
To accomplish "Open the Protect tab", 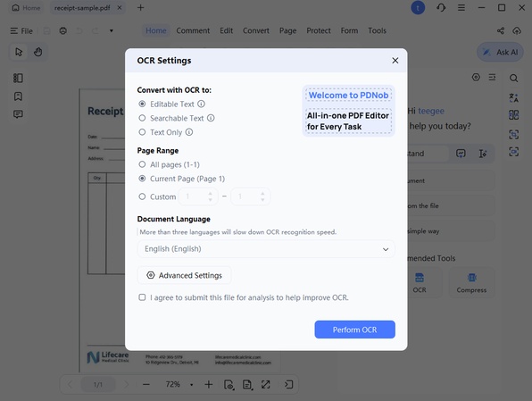I will 319,31.
